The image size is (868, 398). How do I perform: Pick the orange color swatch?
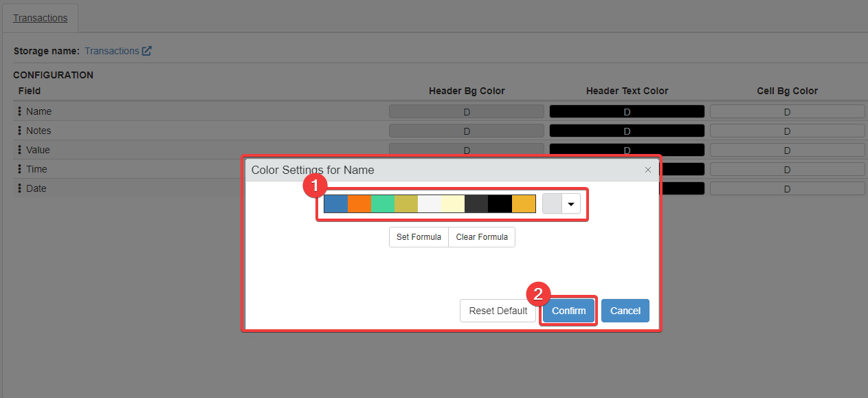point(359,204)
